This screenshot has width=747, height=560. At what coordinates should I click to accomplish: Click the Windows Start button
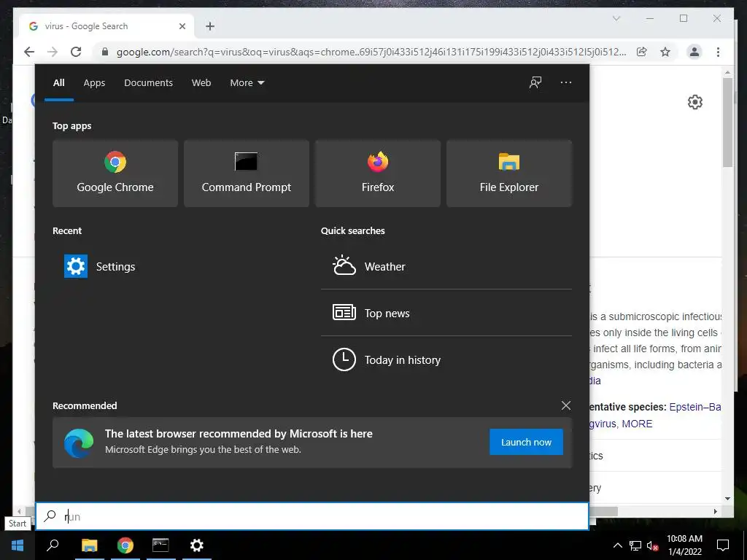tap(18, 545)
